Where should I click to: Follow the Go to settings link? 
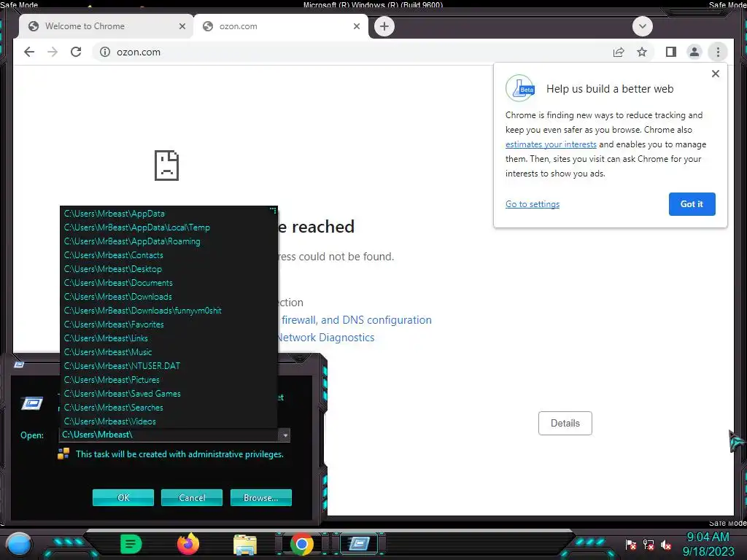[x=533, y=204]
